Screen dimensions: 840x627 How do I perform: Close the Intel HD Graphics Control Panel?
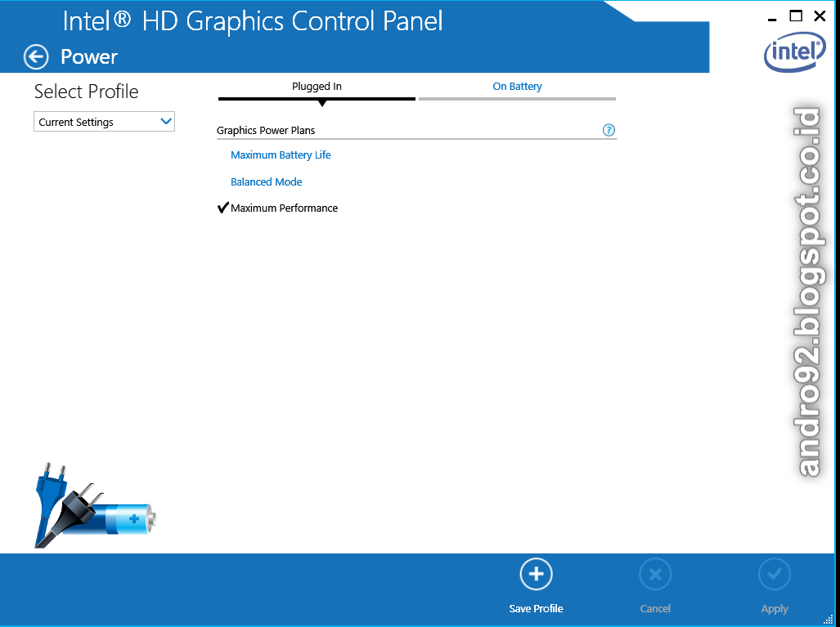[x=820, y=16]
